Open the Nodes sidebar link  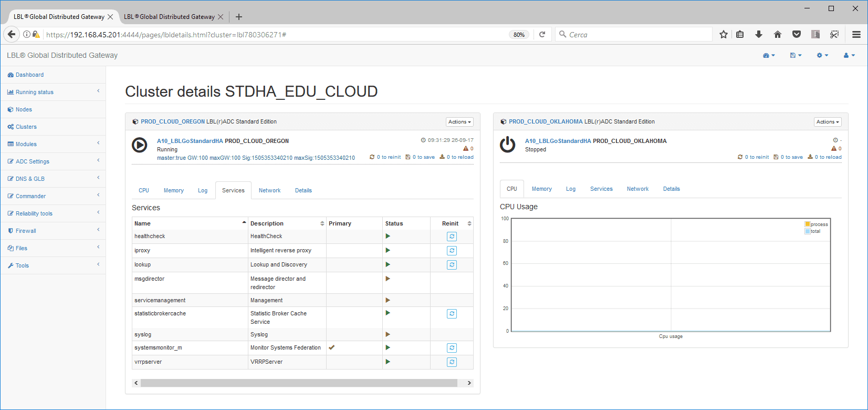[53, 109]
